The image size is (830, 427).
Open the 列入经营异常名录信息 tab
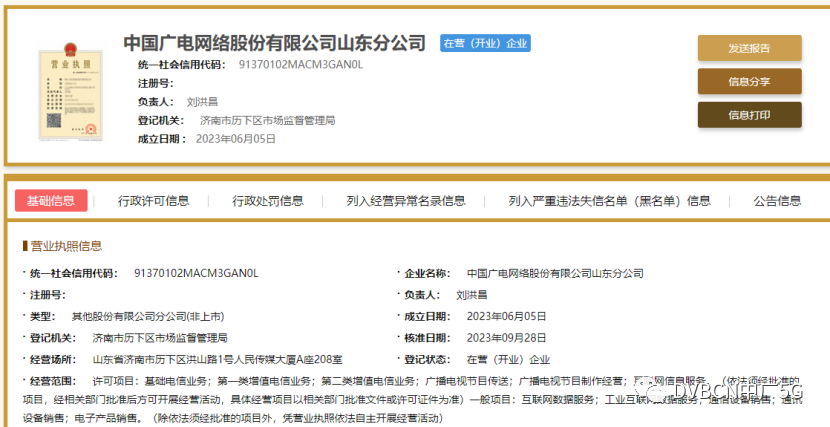(406, 201)
